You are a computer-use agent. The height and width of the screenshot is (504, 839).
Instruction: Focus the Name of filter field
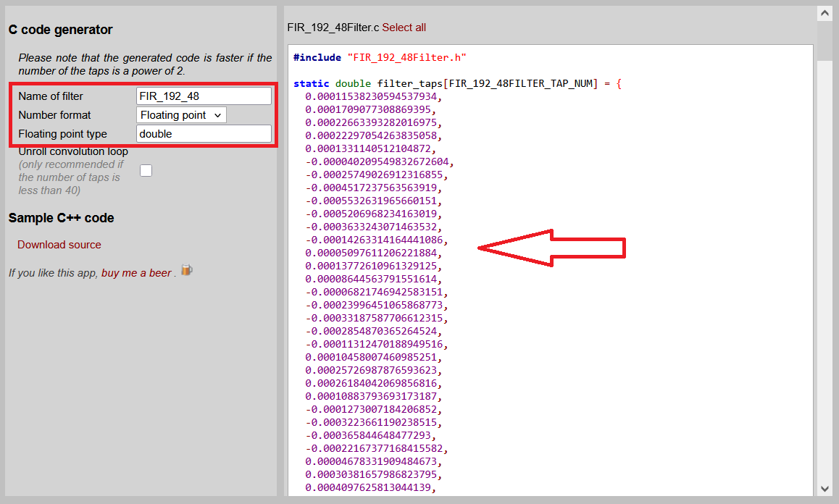[204, 96]
